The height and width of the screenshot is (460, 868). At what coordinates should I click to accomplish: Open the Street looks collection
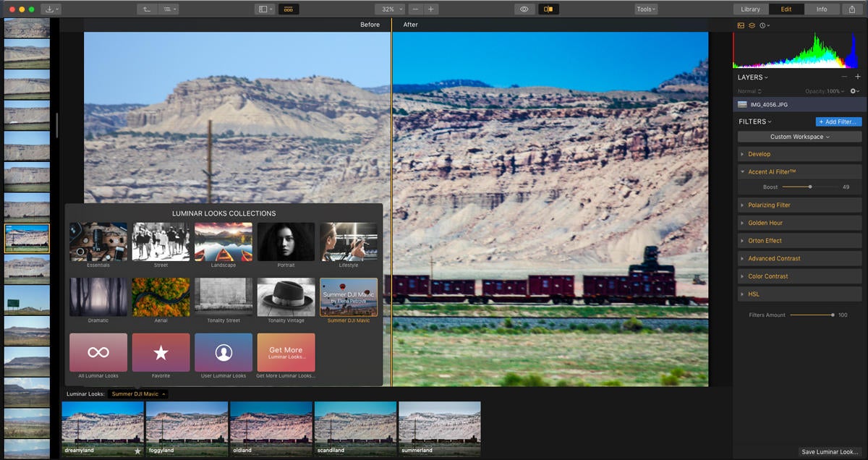pos(161,242)
